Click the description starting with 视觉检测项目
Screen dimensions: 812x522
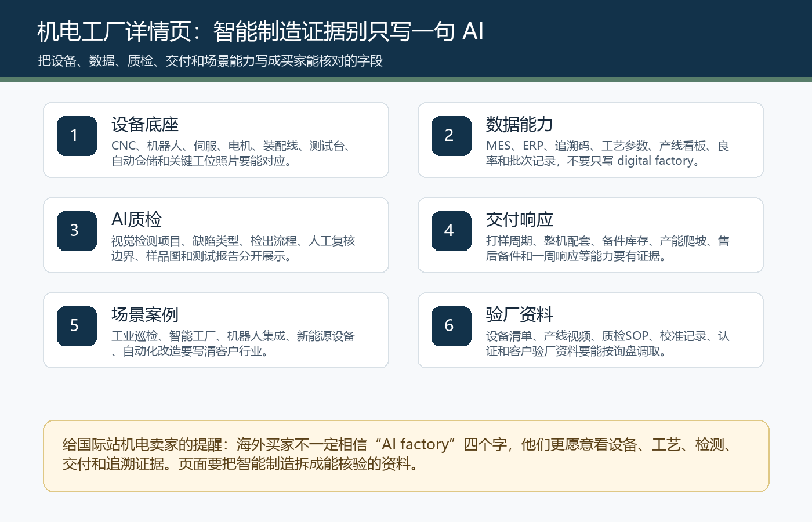233,248
